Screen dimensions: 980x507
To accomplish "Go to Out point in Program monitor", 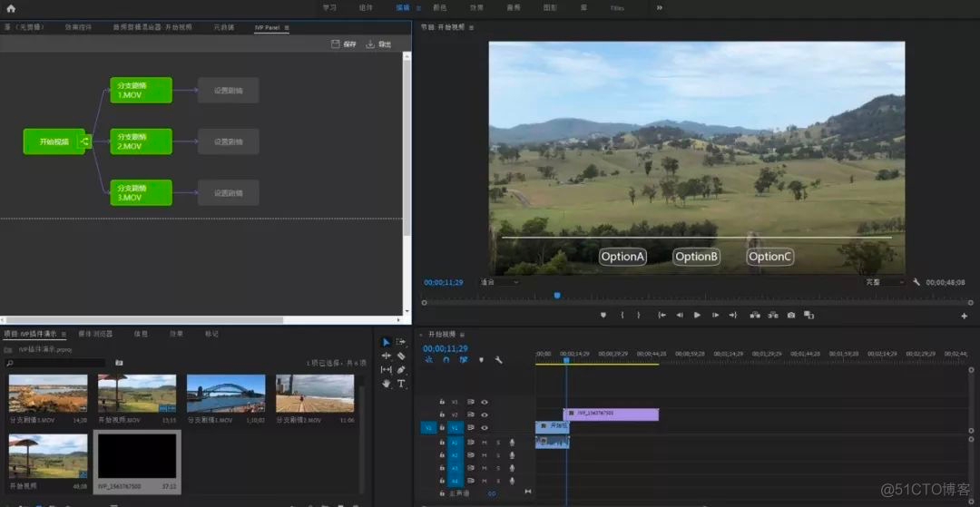I will [x=733, y=315].
